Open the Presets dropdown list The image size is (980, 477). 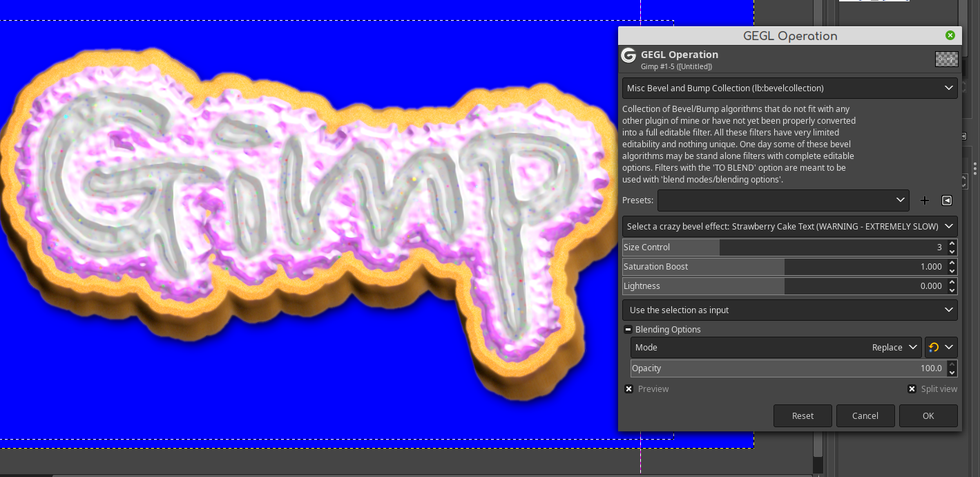coord(783,200)
